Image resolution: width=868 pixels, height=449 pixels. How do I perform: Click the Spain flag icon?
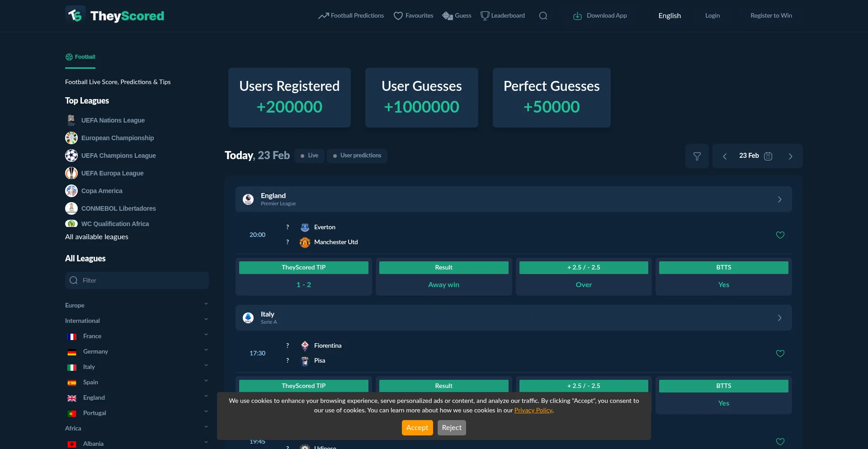72,383
